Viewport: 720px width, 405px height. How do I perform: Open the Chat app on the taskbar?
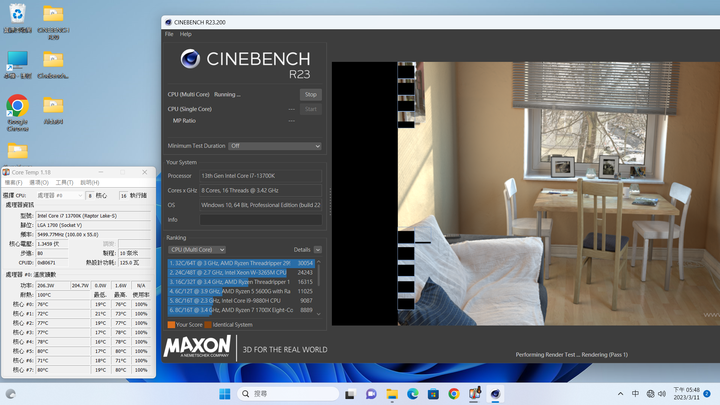(x=371, y=394)
